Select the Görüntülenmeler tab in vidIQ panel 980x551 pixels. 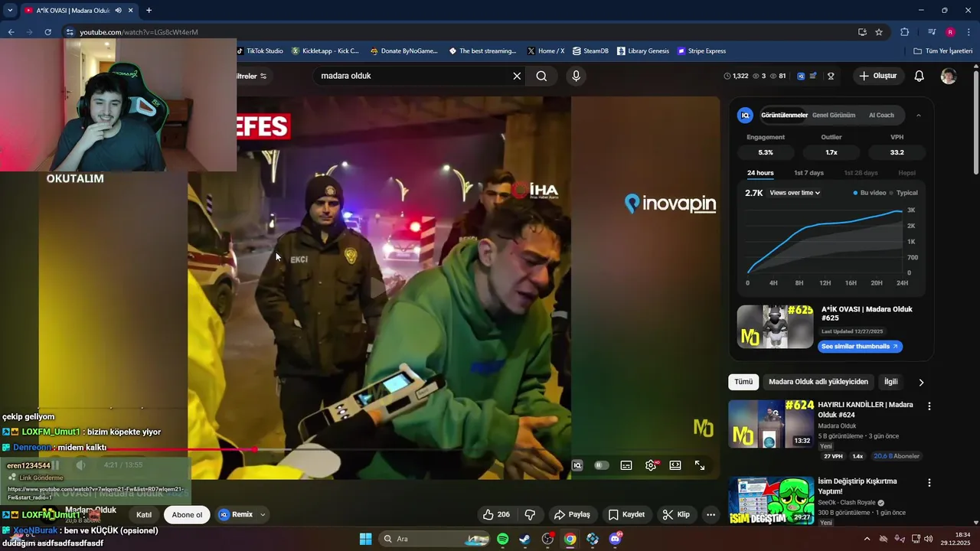(x=784, y=115)
